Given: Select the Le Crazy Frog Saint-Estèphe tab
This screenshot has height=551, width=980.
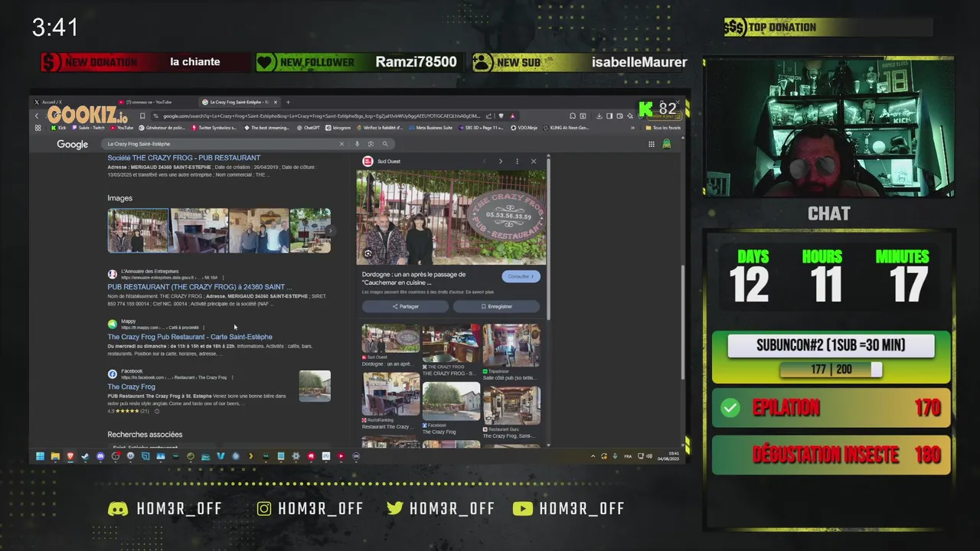Looking at the screenshot, I should click(239, 102).
